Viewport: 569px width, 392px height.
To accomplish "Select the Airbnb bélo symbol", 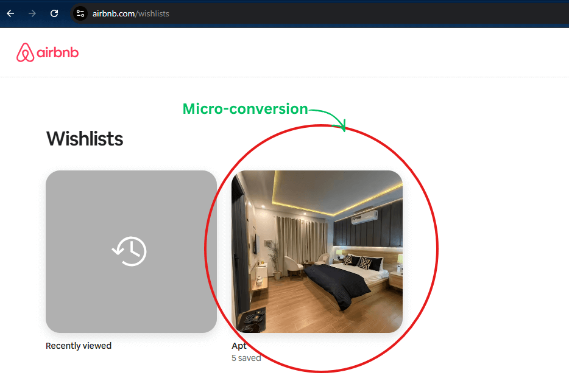I will [x=26, y=52].
